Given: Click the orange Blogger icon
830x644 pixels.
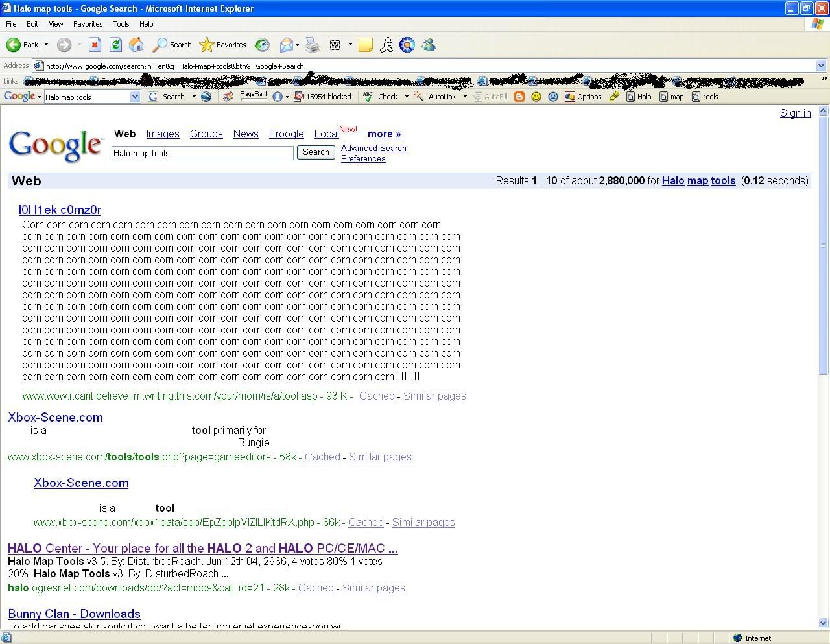Looking at the screenshot, I should 519,97.
